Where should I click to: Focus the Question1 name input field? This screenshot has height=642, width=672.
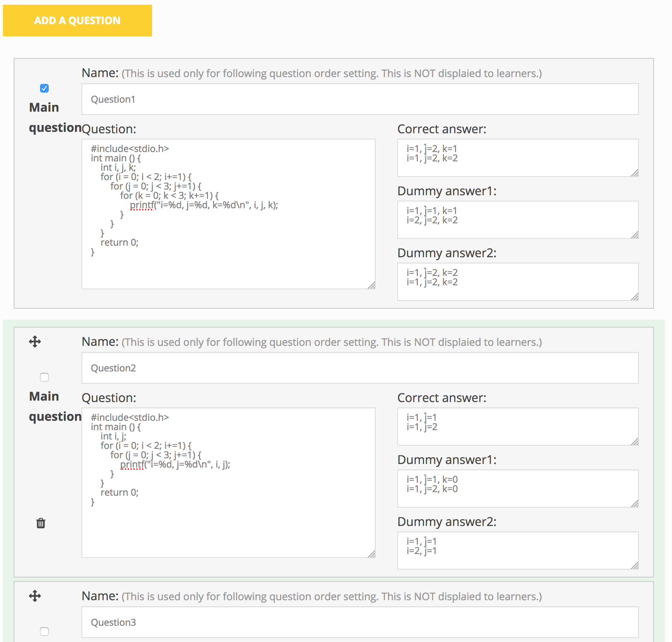[360, 99]
